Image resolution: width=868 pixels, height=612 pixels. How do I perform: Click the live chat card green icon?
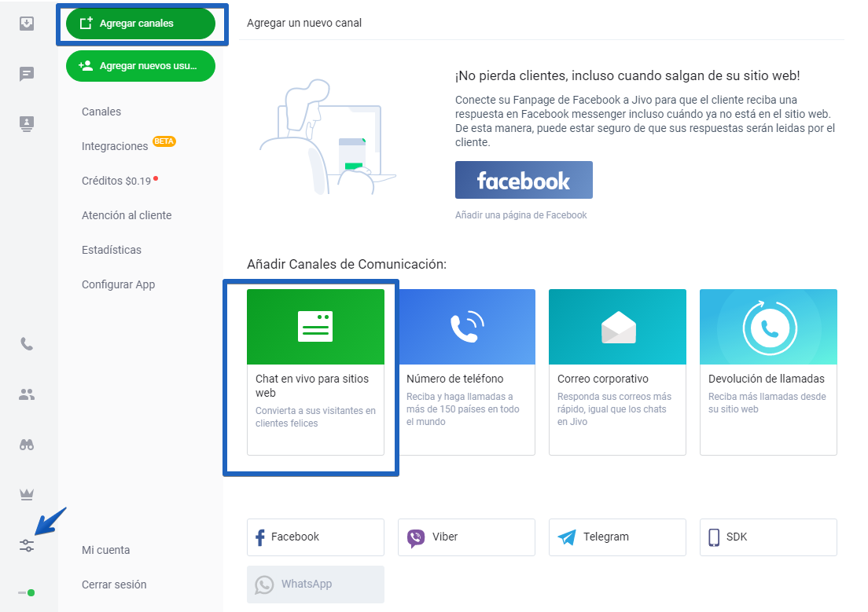[315, 327]
